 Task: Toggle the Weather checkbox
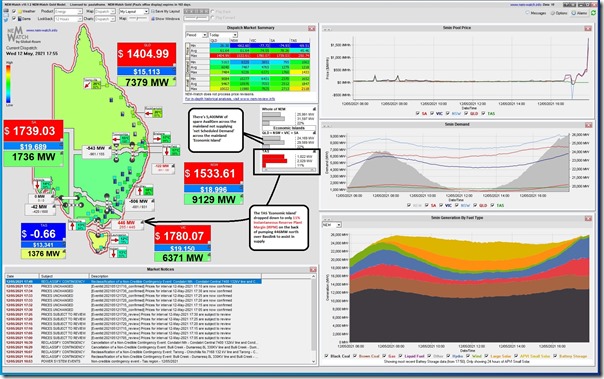coord(14,11)
